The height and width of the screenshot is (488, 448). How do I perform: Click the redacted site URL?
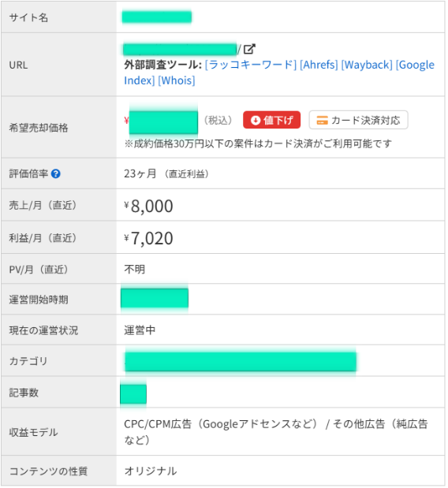[x=180, y=50]
